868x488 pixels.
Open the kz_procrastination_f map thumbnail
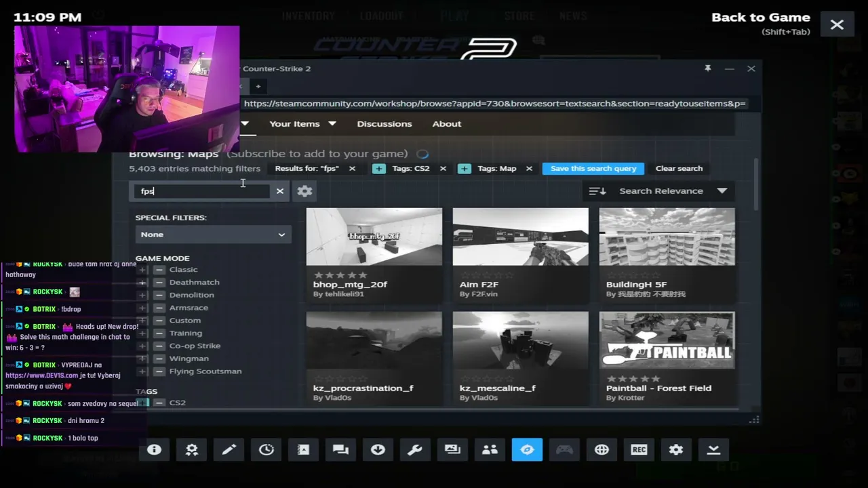(x=374, y=341)
